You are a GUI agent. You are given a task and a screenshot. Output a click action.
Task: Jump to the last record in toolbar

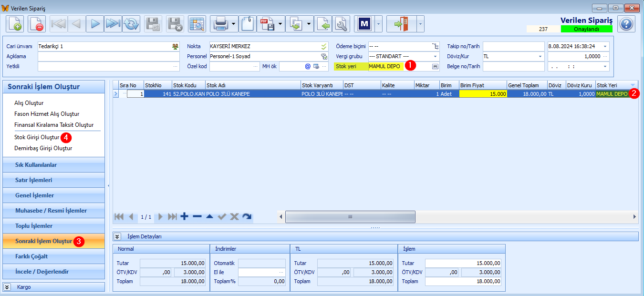[113, 24]
